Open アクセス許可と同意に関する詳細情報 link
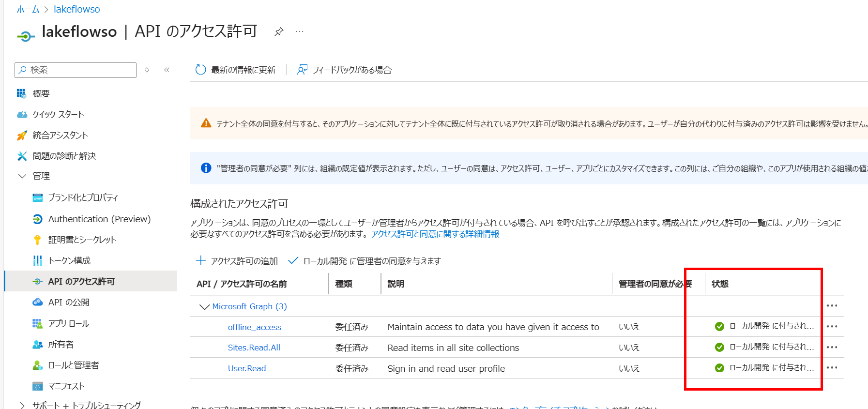Viewport: 868px width, 409px height. (435, 234)
